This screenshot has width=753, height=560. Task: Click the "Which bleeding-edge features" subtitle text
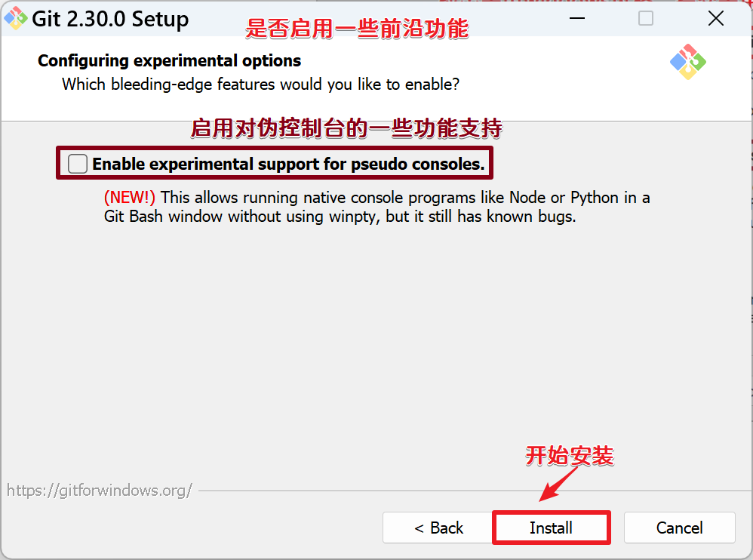pyautogui.click(x=260, y=85)
